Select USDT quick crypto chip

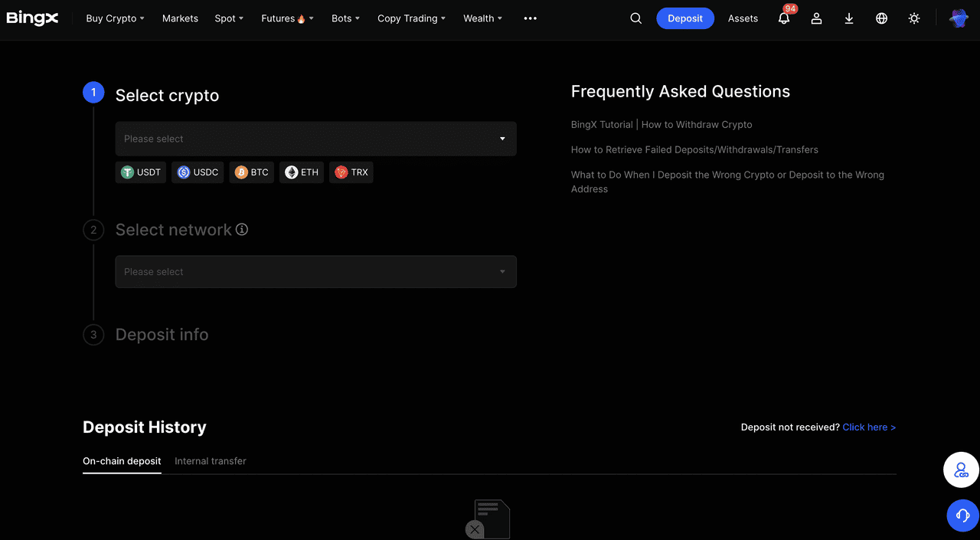[x=141, y=172]
